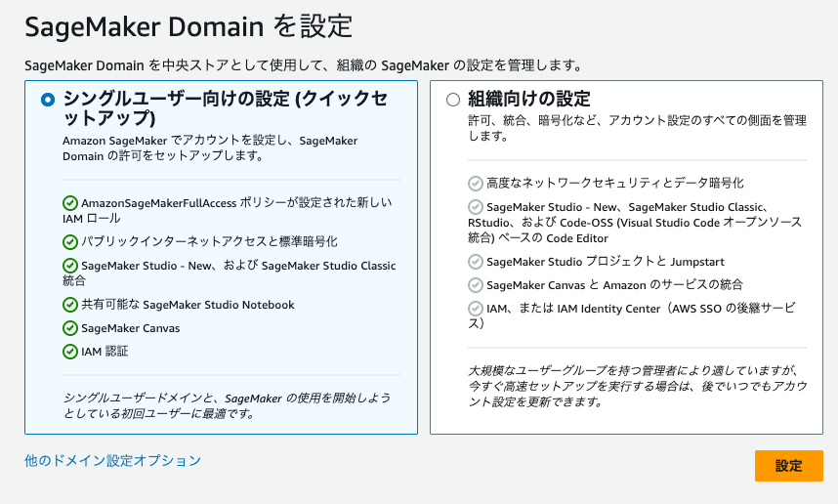Click gray checkmark beside 高度なネットワークセキュリティとデータ暗号化

click(x=475, y=184)
